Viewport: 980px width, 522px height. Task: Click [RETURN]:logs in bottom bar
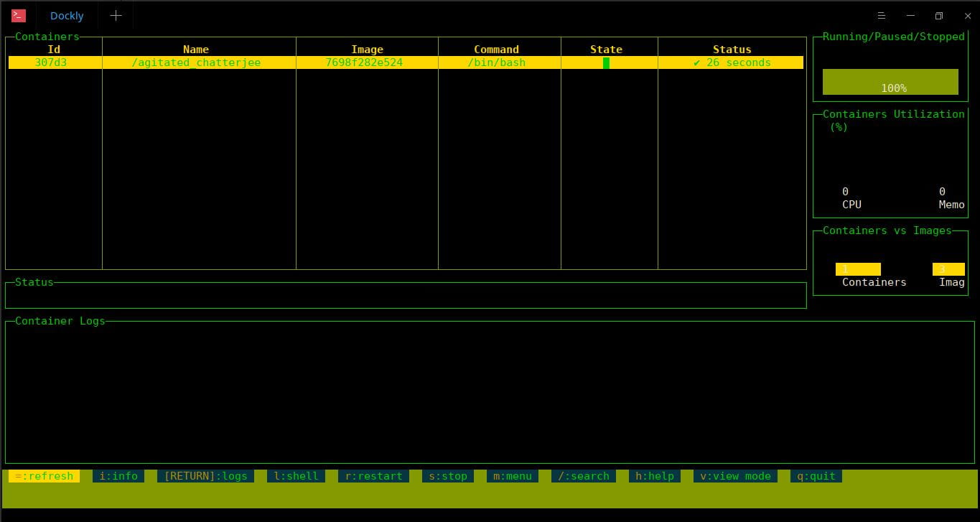[x=205, y=476]
